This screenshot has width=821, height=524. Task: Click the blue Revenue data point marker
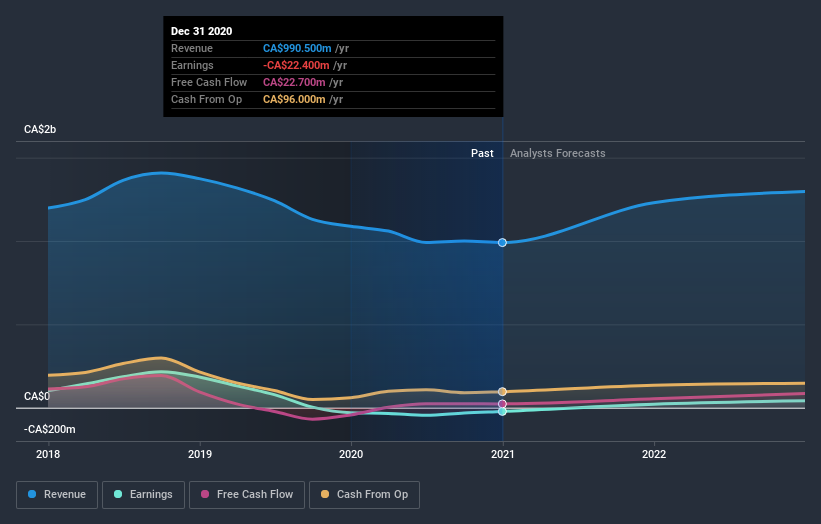pyautogui.click(x=502, y=242)
